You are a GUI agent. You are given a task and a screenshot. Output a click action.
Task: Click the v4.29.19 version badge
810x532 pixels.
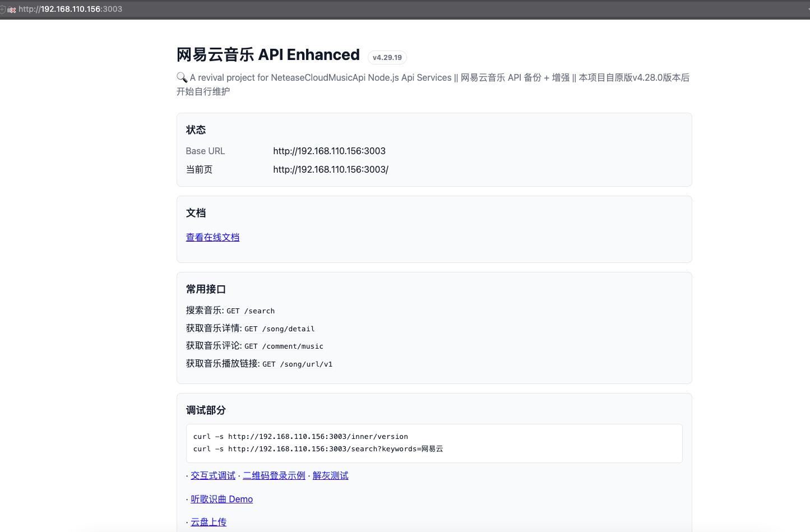(387, 57)
